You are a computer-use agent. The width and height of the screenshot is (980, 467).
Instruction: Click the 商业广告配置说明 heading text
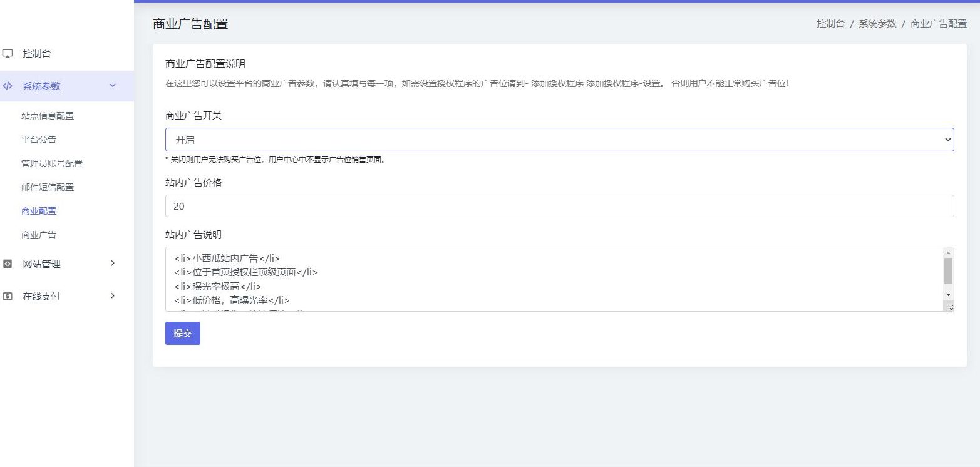205,64
